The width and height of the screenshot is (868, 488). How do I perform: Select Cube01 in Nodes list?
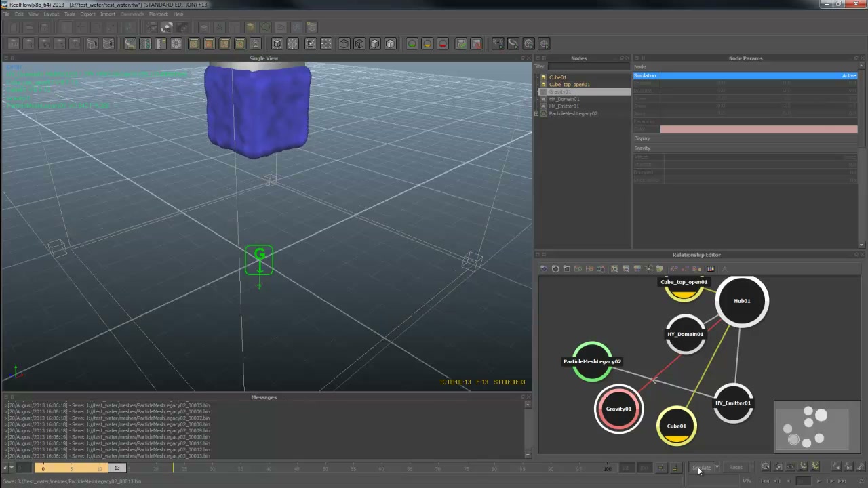pos(557,77)
